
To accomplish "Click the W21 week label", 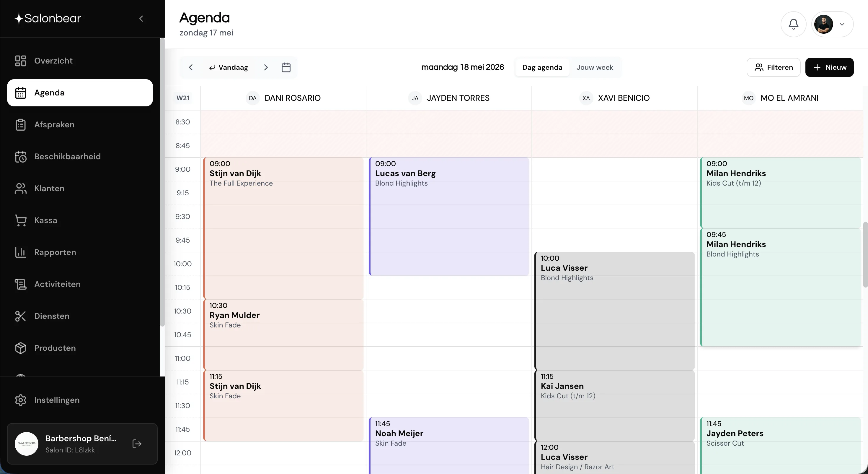I will (183, 98).
